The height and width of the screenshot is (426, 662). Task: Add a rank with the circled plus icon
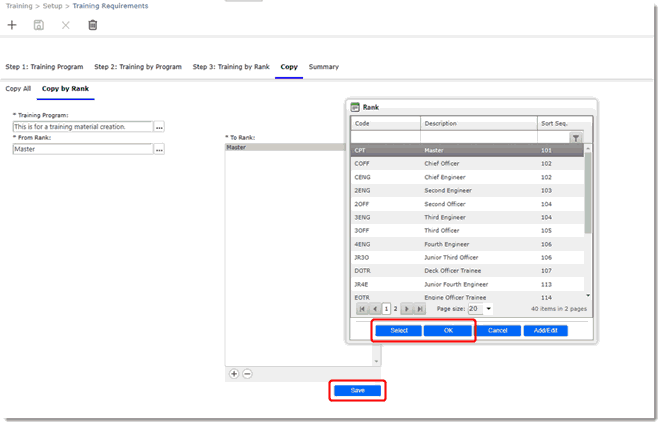tap(234, 373)
